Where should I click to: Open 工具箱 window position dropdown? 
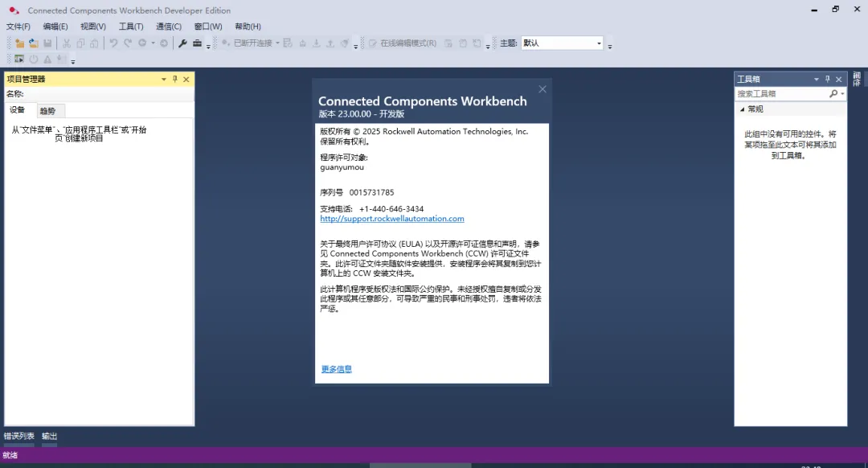(x=817, y=79)
